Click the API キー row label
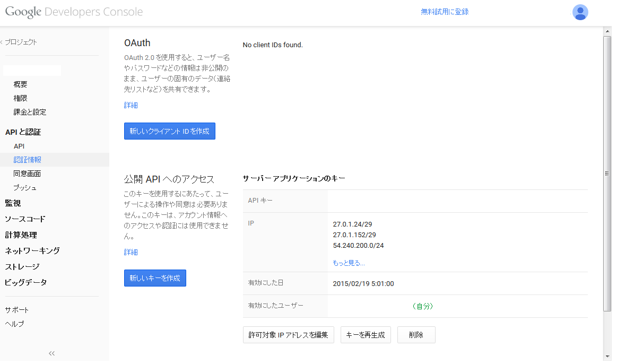 pyautogui.click(x=260, y=200)
